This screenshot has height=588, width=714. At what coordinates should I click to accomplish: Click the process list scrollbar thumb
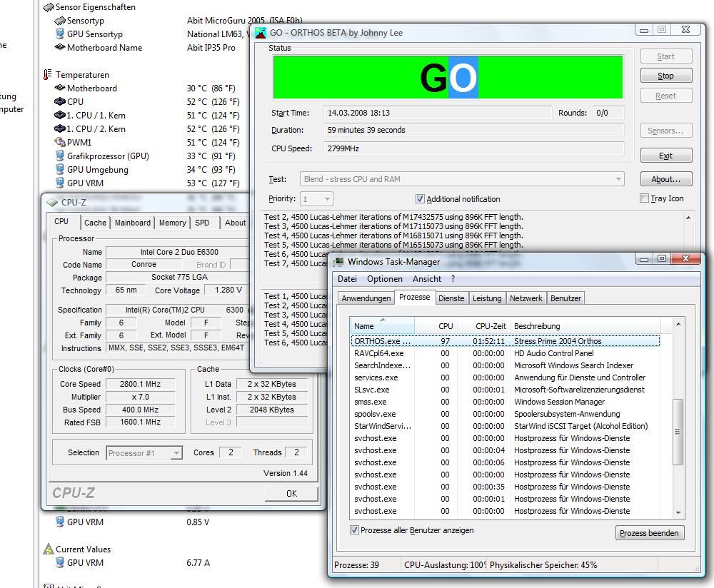(678, 432)
